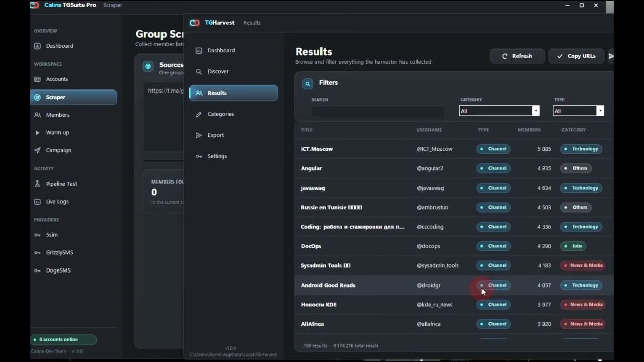Click the Live Logs terminal icon
Screen dimensions: 644x362
point(37,202)
